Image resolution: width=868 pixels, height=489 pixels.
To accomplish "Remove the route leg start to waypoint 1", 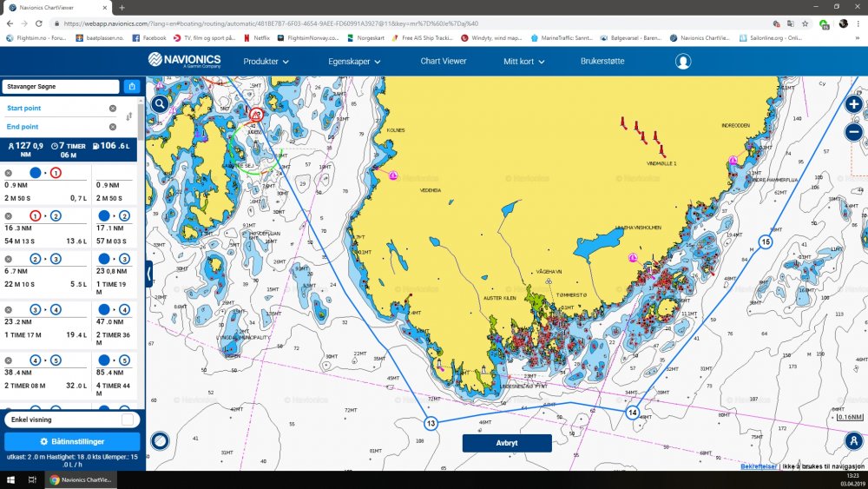I will [9, 174].
